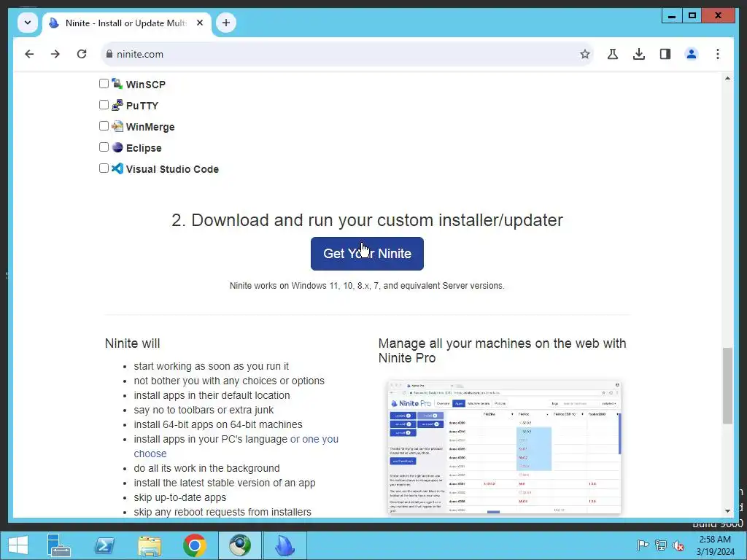Image resolution: width=747 pixels, height=560 pixels.
Task: Reload the ninite.com page
Action: (x=82, y=54)
